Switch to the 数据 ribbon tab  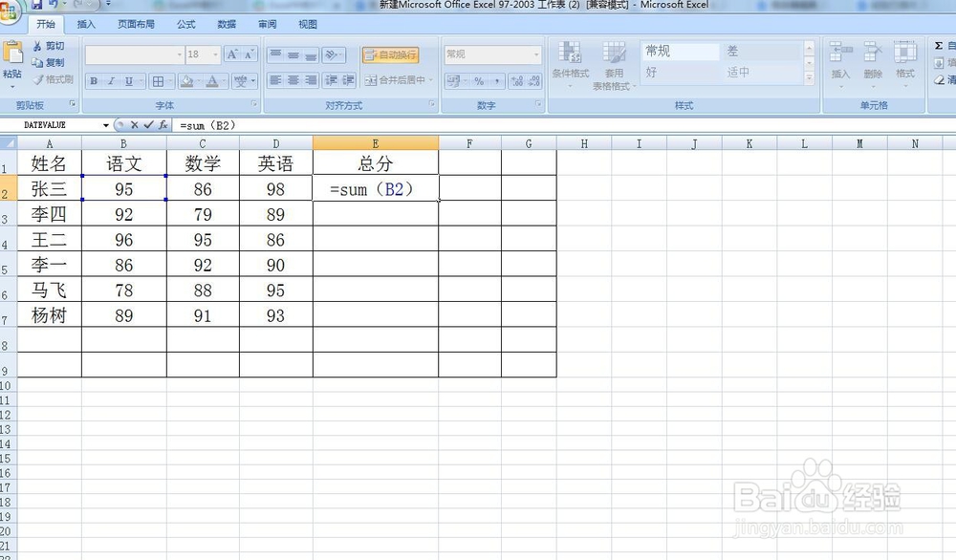tap(227, 25)
